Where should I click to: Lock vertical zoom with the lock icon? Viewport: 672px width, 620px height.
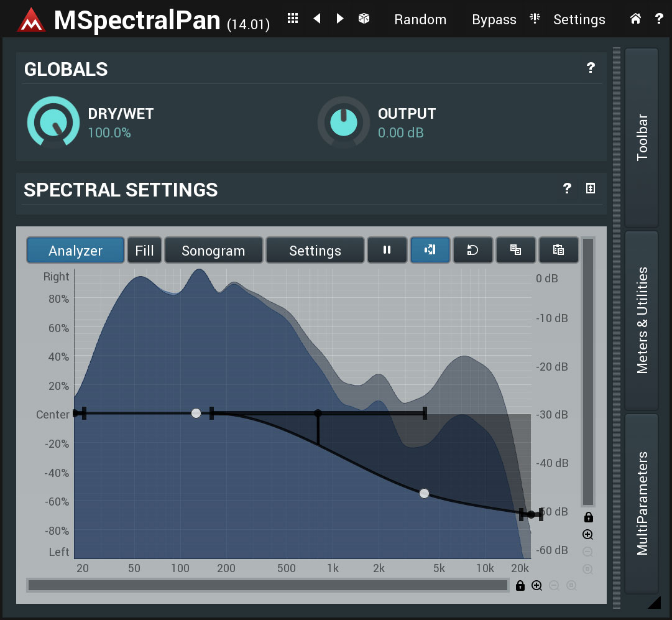pos(588,517)
